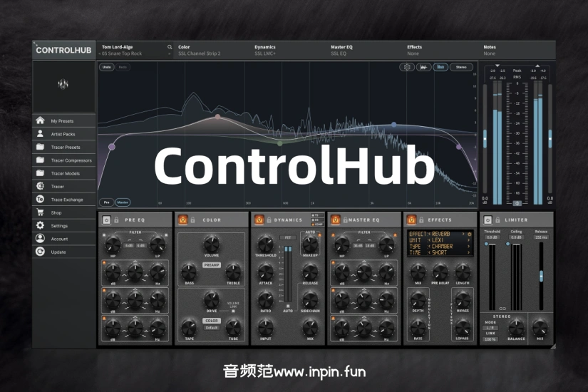588x392 pixels.
Task: Adjust the limiter Release slider handle
Action: click(541, 276)
